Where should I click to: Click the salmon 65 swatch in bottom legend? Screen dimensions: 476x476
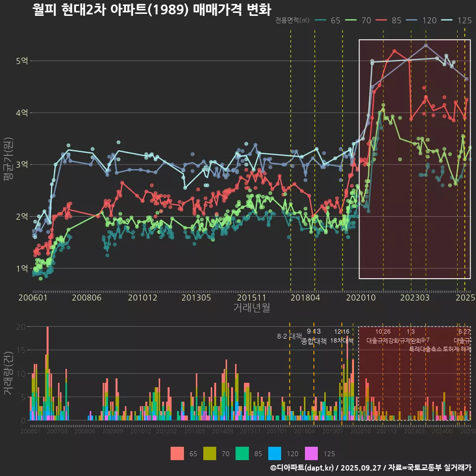coord(177,453)
